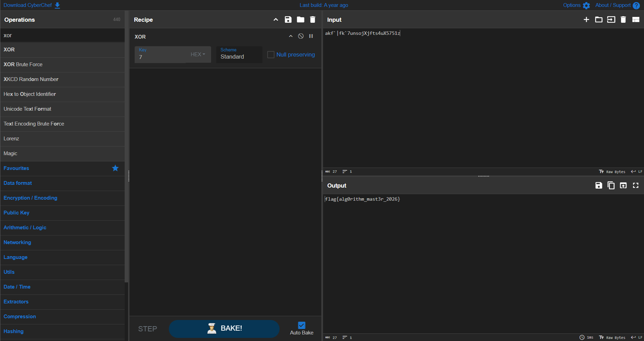Image resolution: width=644 pixels, height=341 pixels.
Task: Click the STEP button
Action: pyautogui.click(x=148, y=329)
